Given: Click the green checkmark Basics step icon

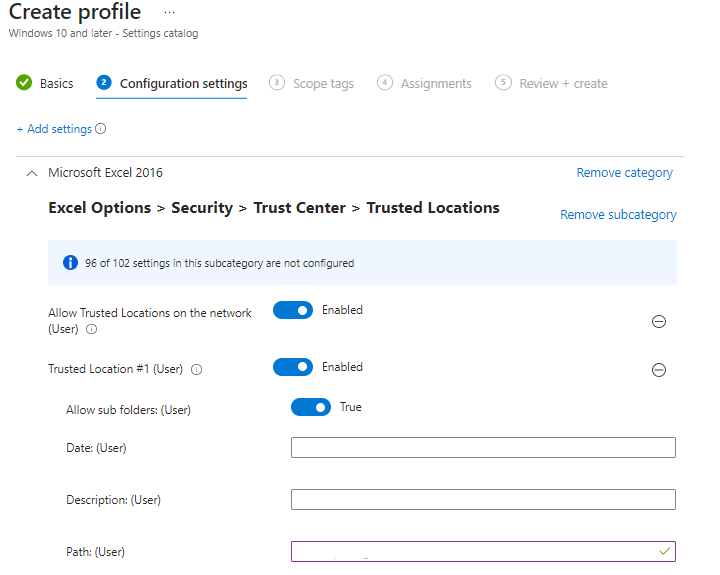Looking at the screenshot, I should point(24,83).
